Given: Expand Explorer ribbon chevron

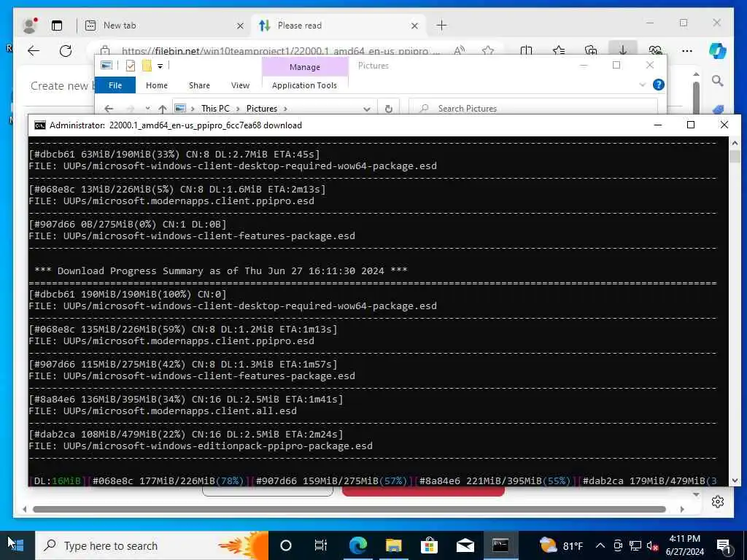Looking at the screenshot, I should 642,85.
